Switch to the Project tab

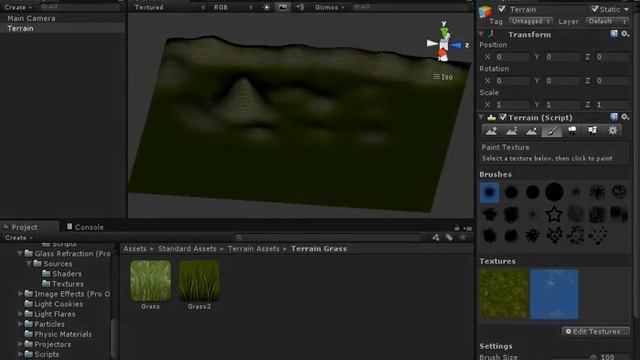click(x=29, y=227)
